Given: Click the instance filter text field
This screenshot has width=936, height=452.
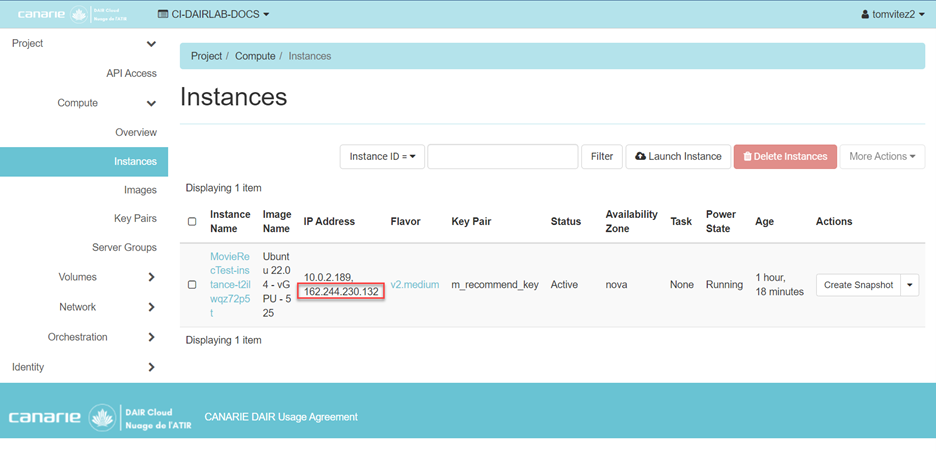Looking at the screenshot, I should click(502, 157).
